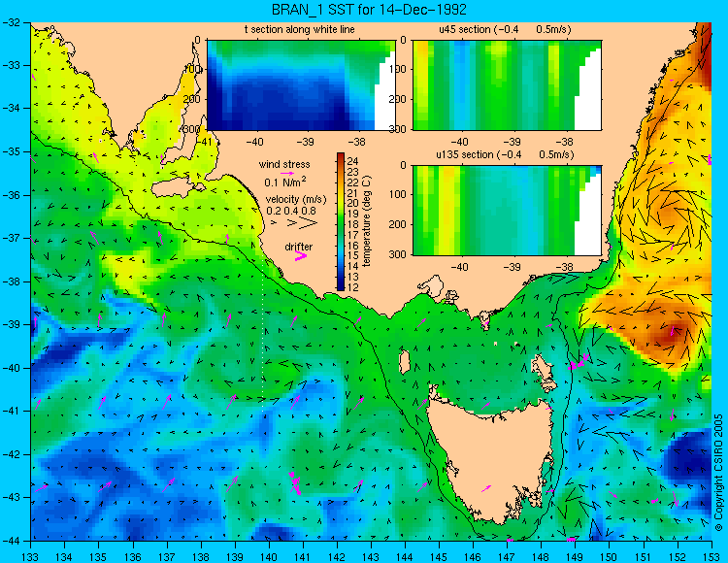Click the 136 label on longitude axis
728x563 pixels.
133,557
